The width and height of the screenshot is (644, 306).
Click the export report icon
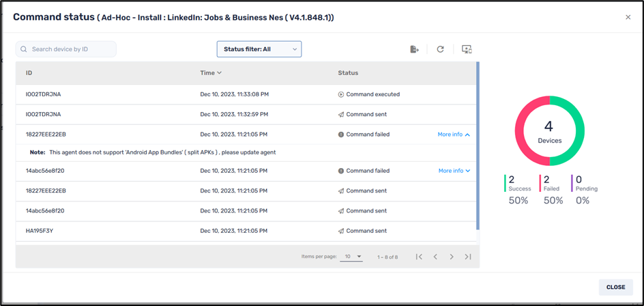414,49
